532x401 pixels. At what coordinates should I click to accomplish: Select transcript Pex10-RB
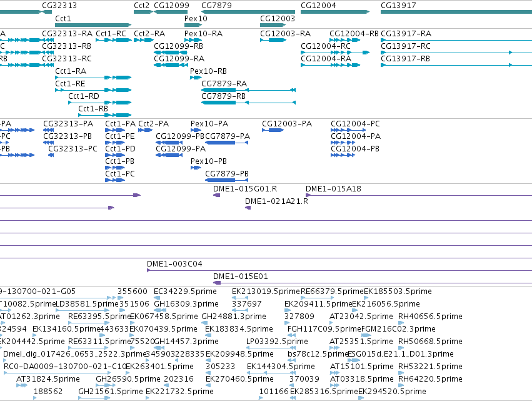(196, 78)
